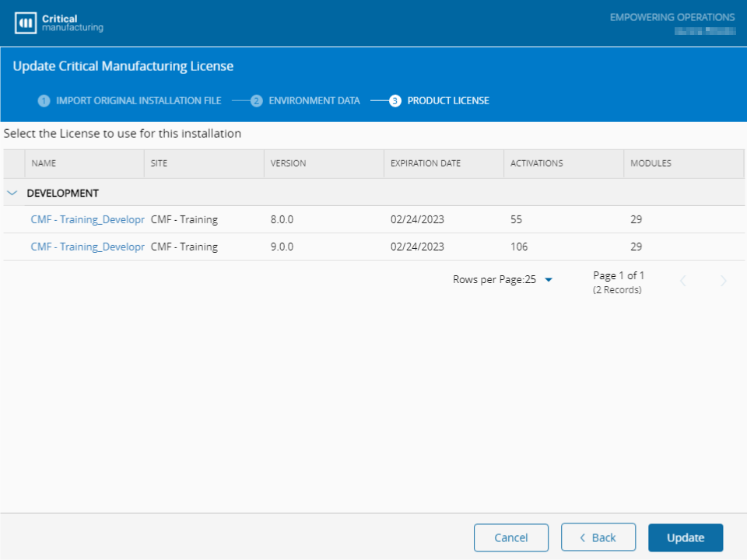
Task: Sort by the Version column header
Action: pyautogui.click(x=288, y=163)
